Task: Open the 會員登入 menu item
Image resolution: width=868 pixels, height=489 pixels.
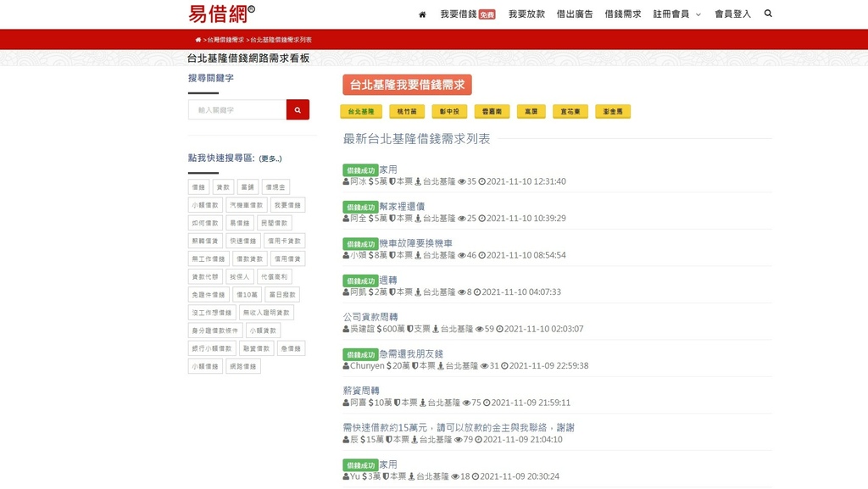Action: point(732,14)
